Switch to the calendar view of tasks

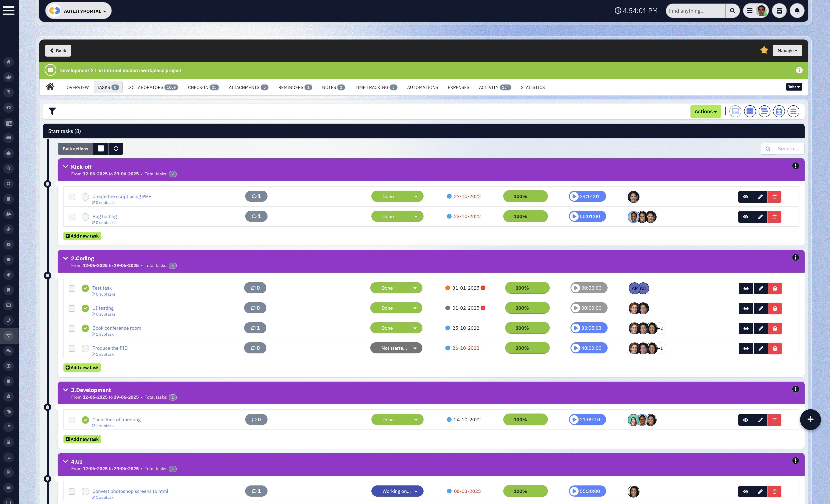click(x=779, y=111)
